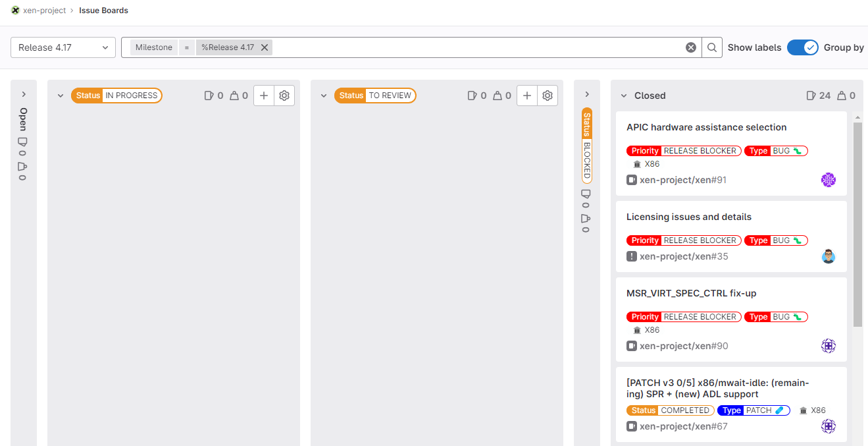
Task: Click the Issue Boards breadcrumb
Action: click(103, 11)
